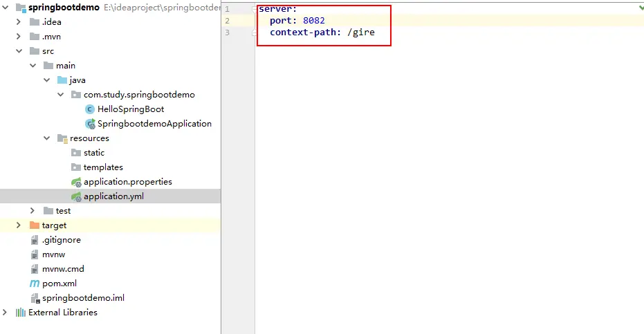Open SpringbootdemoApplication class
Image resolution: width=644 pixels, height=334 pixels.
coord(154,124)
